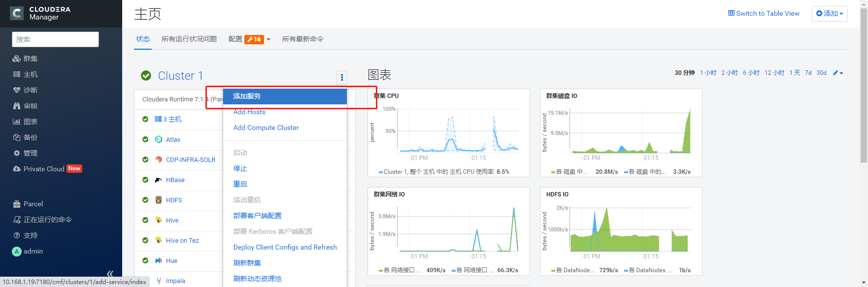The width and height of the screenshot is (868, 287).
Task: Click the Hive on Tez service icon
Action: click(x=159, y=240)
